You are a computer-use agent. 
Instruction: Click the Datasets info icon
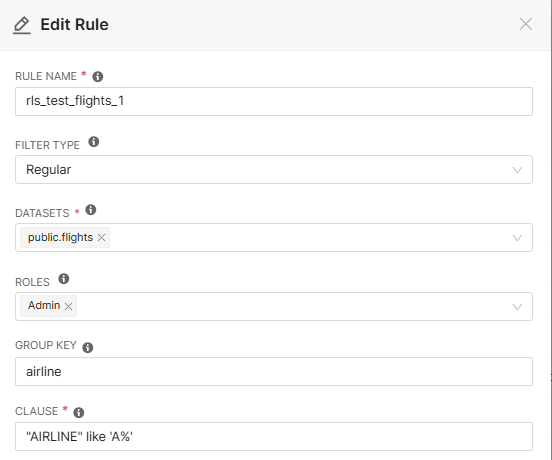click(90, 210)
